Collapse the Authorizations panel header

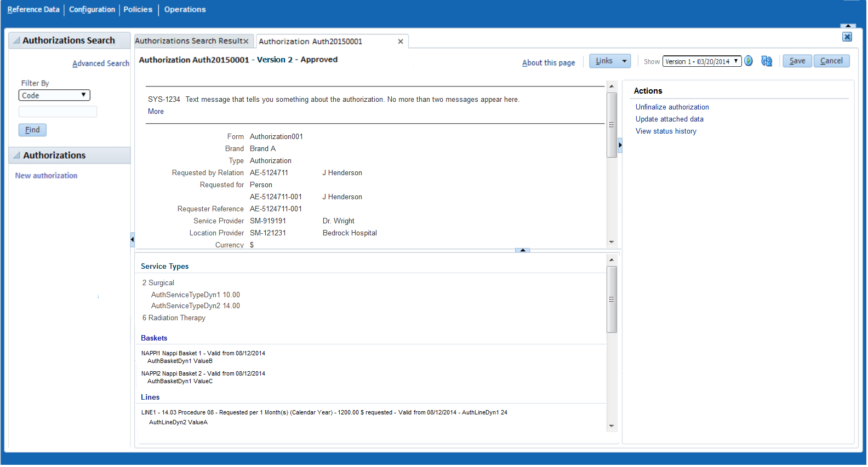(x=17, y=155)
